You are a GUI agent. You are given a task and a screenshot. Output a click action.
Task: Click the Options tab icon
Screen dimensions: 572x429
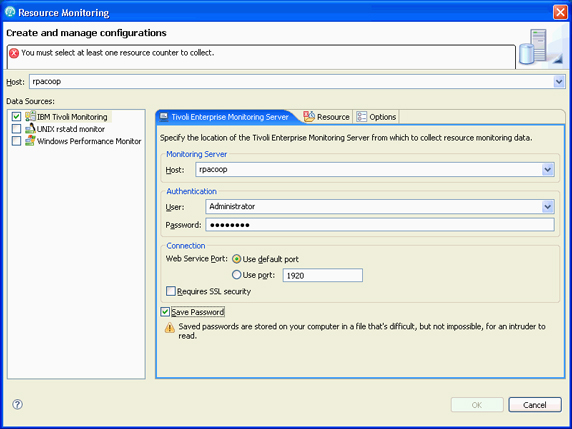point(361,117)
